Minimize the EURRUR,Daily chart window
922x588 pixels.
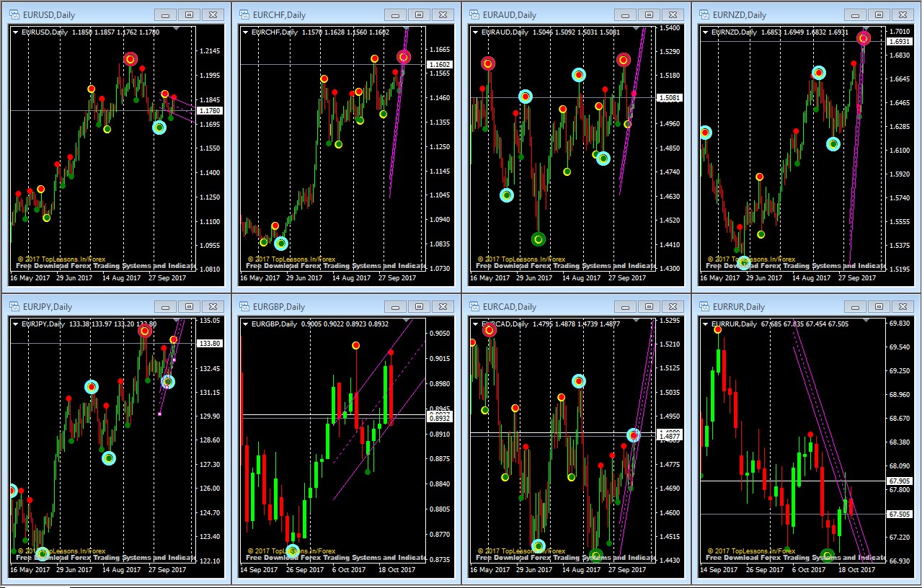coord(856,306)
